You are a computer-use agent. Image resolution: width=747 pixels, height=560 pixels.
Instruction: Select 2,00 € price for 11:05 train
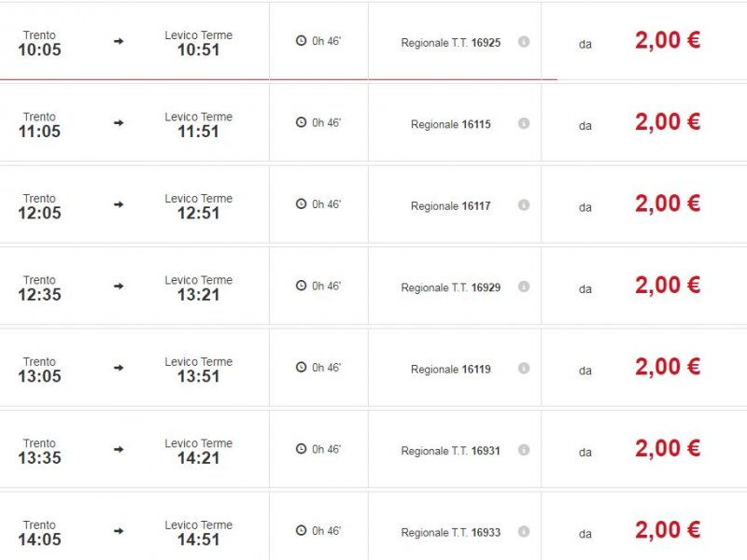click(668, 122)
